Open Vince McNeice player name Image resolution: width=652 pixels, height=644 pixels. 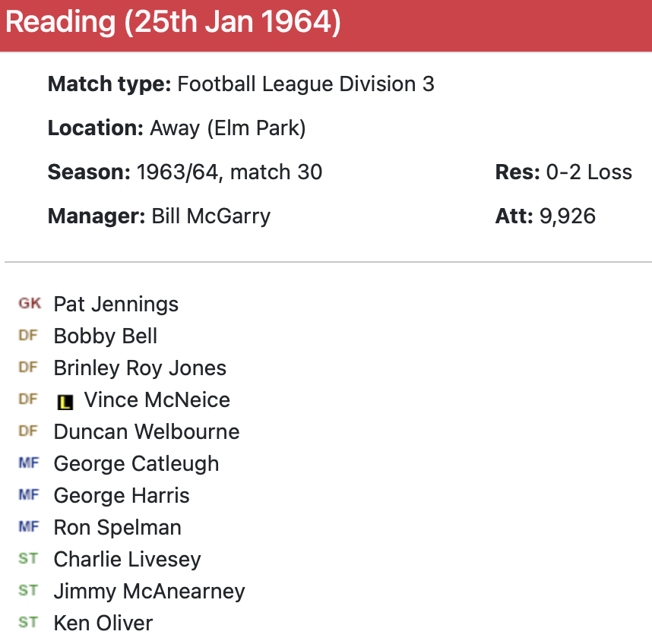coord(157,400)
